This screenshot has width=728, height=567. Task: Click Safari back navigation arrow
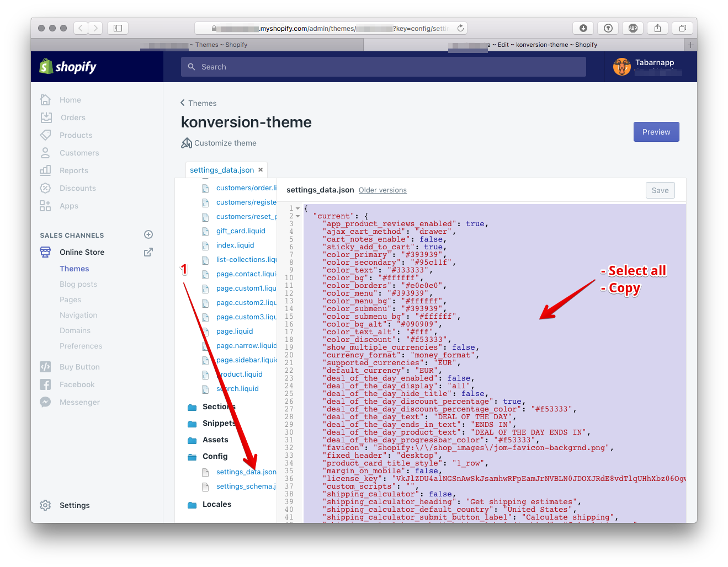[81, 28]
